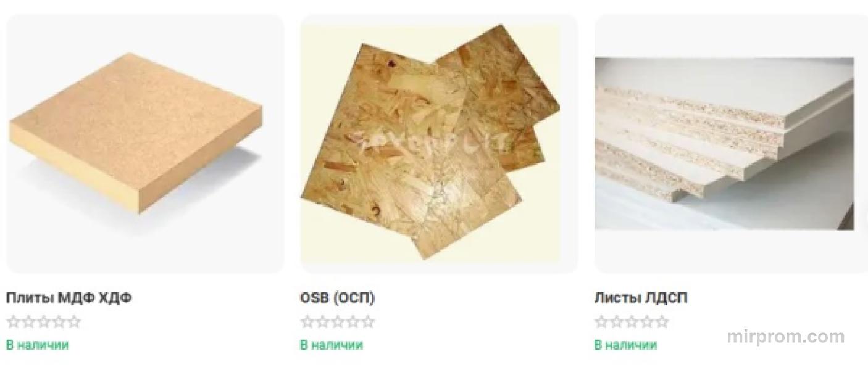868x370 pixels.
Task: Rate Листы ЛДСП with the third star
Action: click(631, 322)
